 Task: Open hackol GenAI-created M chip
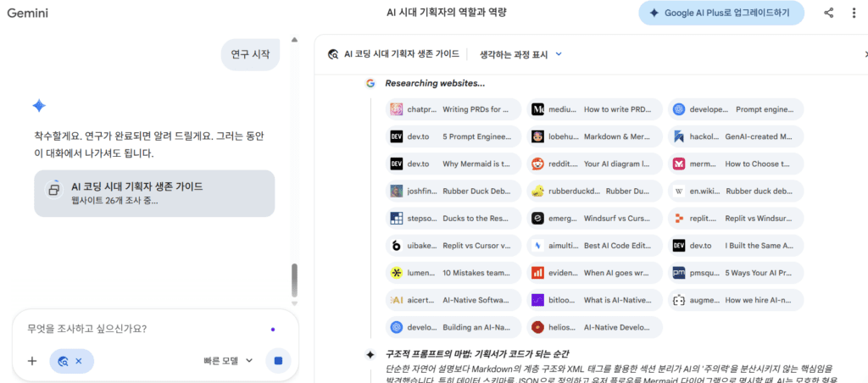pyautogui.click(x=736, y=136)
